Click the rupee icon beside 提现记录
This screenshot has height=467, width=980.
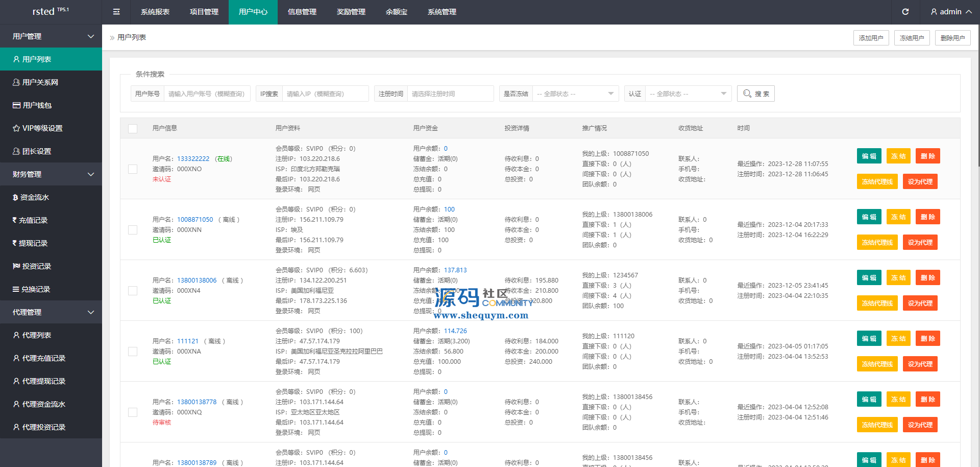click(15, 243)
